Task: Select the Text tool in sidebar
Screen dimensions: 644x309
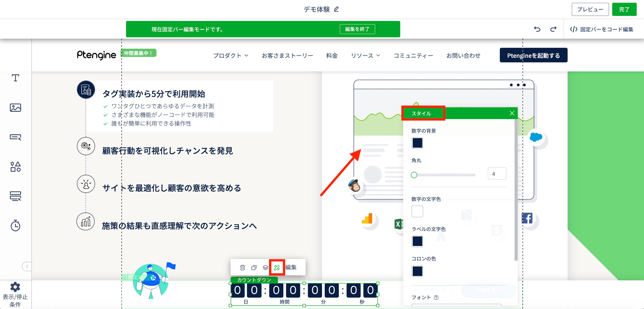Action: click(15, 78)
